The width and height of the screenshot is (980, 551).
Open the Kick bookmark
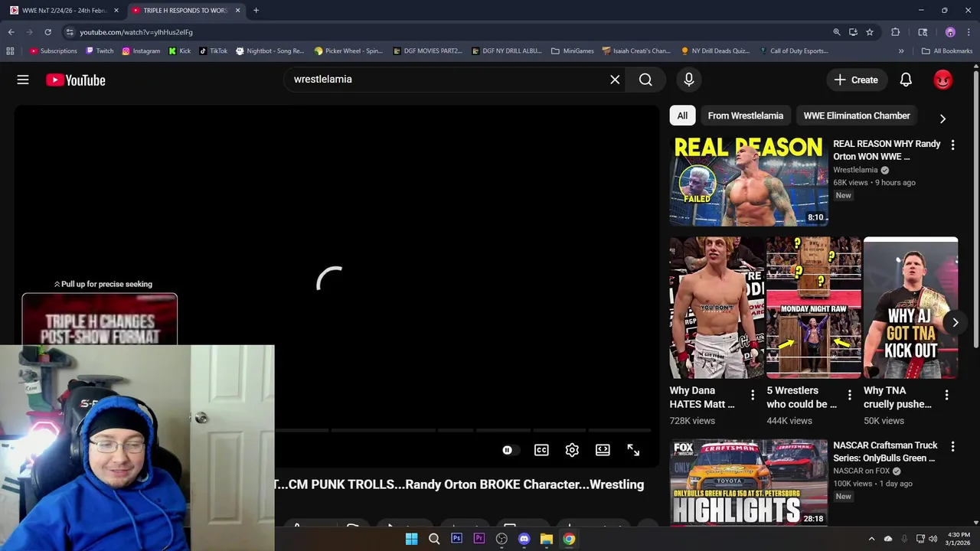[x=180, y=51]
